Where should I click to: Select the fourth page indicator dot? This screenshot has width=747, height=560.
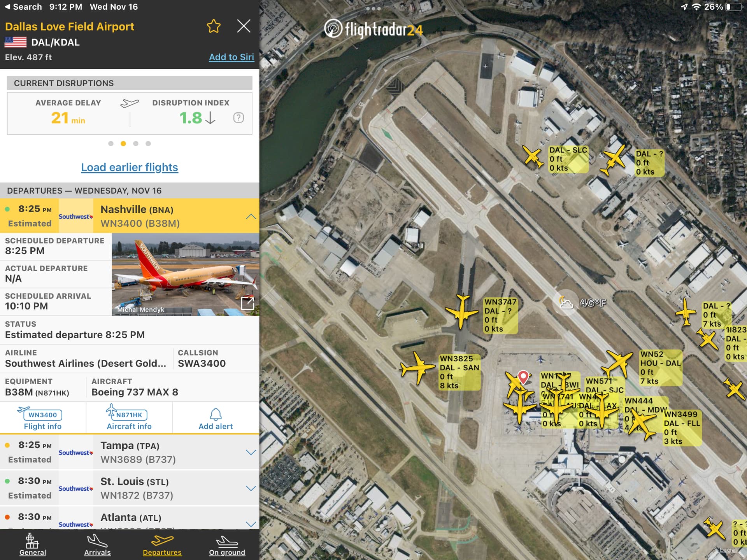click(x=148, y=143)
